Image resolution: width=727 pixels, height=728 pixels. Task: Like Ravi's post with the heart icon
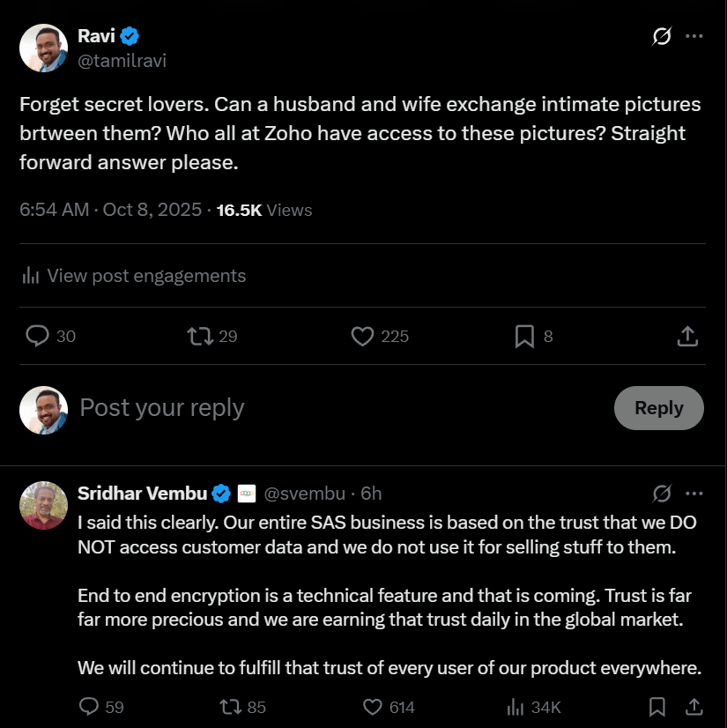point(362,336)
